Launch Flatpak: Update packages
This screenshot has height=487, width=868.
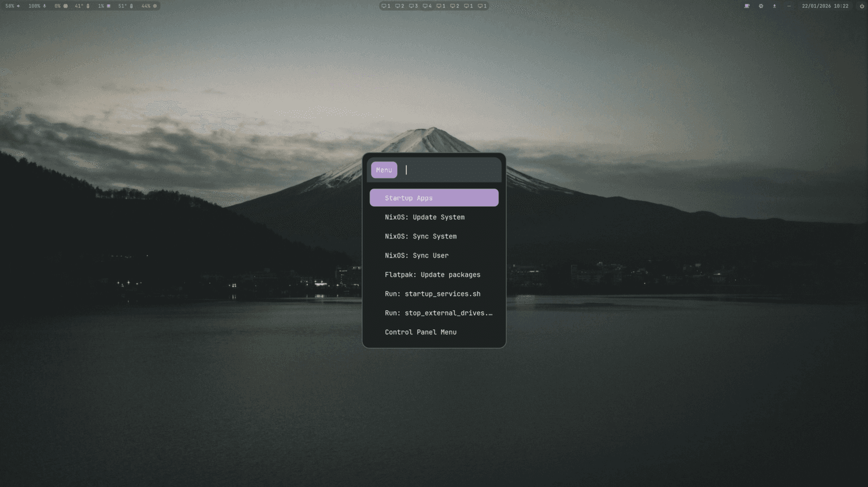click(x=432, y=274)
